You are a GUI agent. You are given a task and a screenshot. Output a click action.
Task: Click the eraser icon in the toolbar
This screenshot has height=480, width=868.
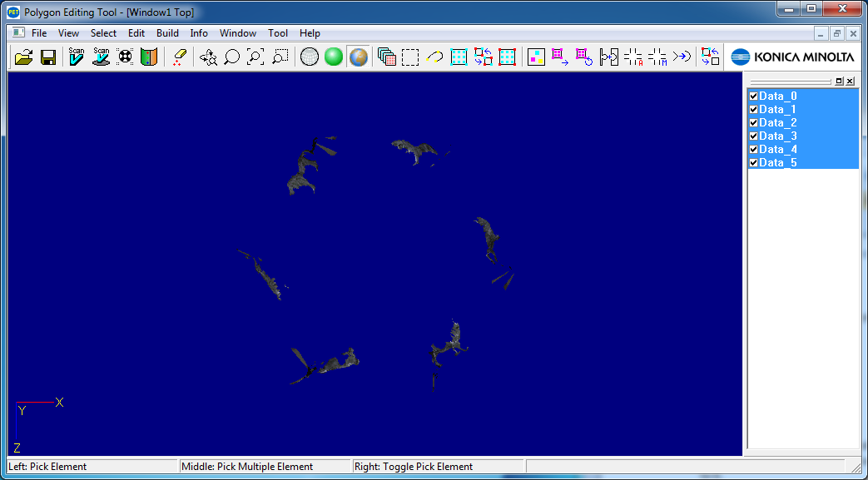click(179, 57)
